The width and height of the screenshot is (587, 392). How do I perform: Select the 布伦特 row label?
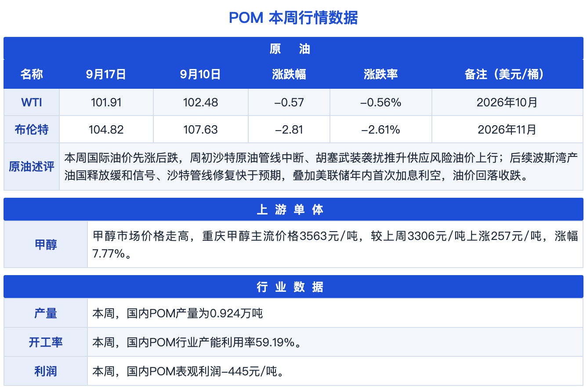point(32,130)
